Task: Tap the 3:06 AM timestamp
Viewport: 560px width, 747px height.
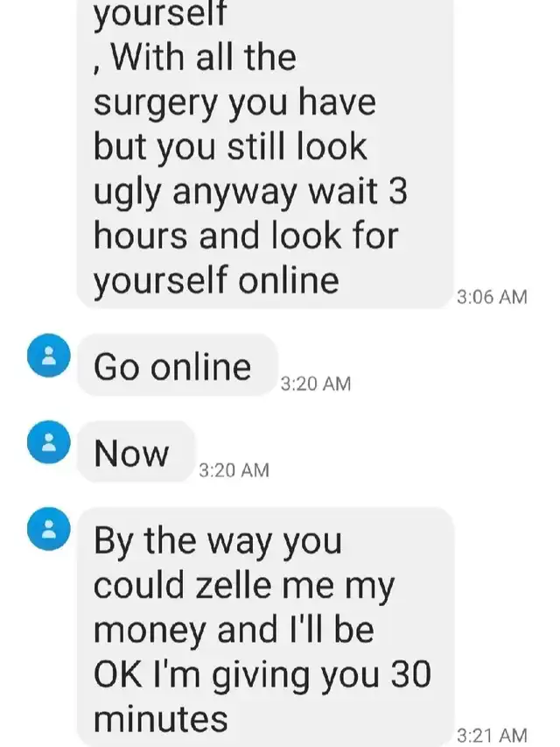Action: point(492,297)
